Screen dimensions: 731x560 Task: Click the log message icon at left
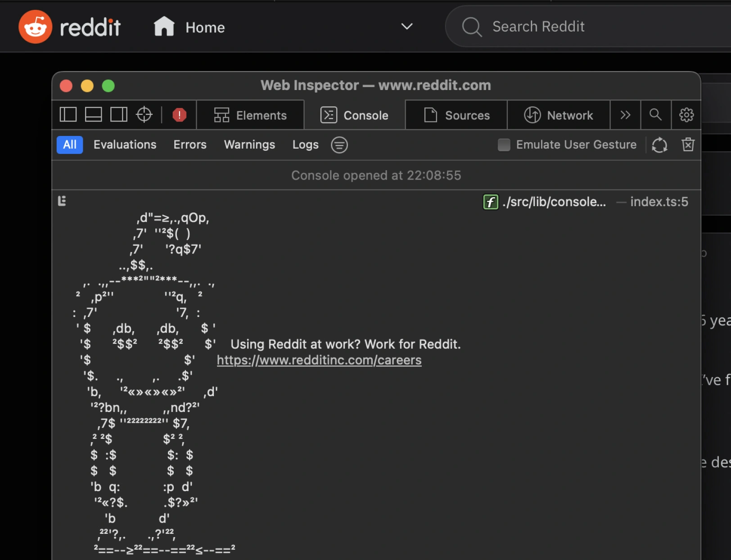click(x=62, y=201)
